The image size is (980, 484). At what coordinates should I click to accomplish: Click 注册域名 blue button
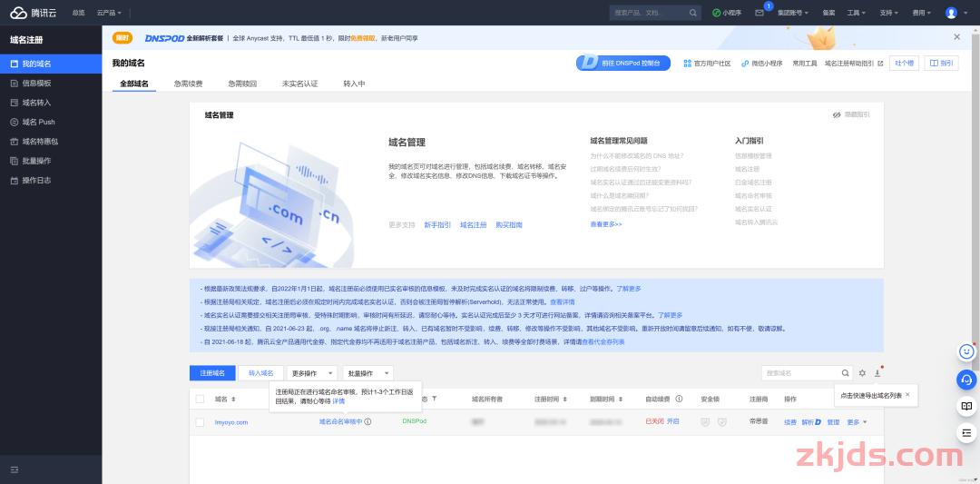(213, 373)
